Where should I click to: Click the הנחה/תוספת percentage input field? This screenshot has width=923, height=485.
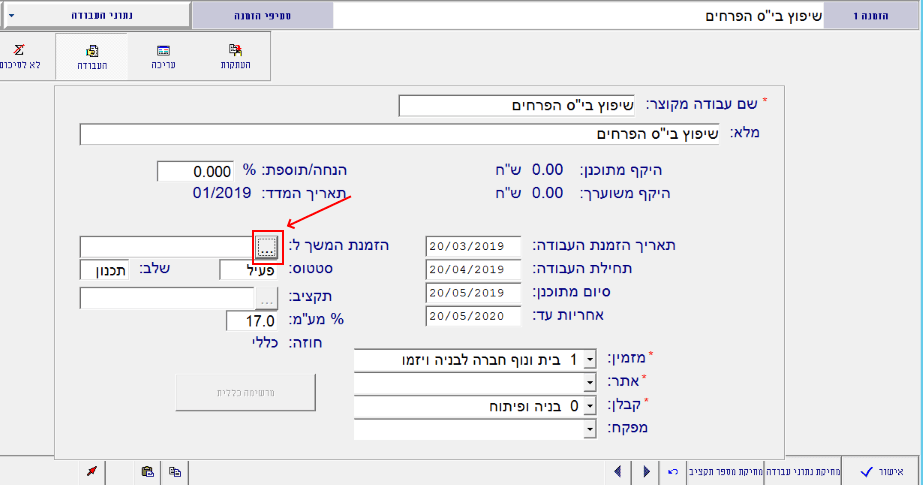click(x=195, y=172)
